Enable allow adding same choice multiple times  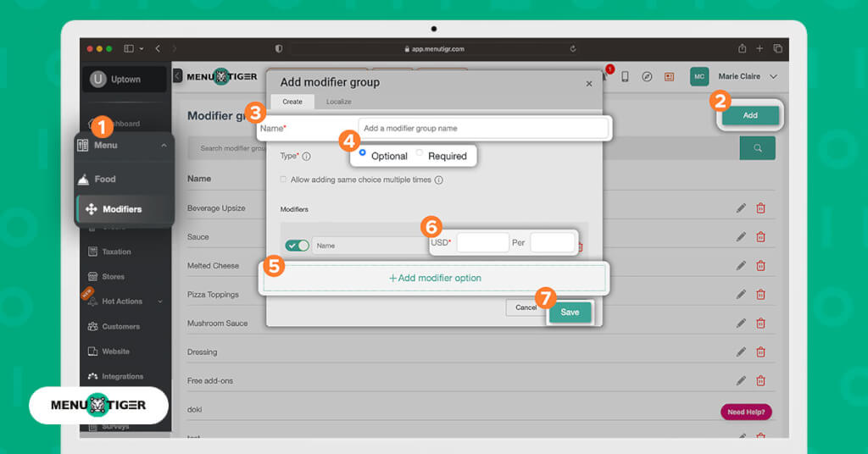point(283,180)
